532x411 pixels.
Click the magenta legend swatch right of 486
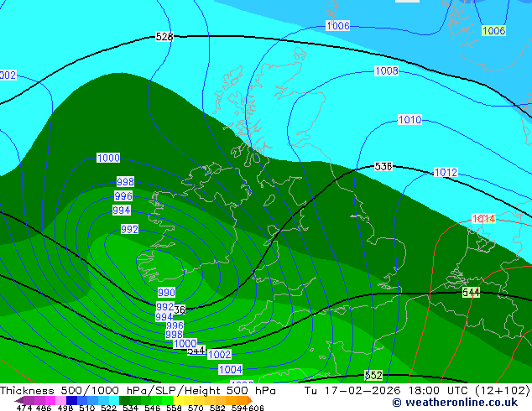50,400
